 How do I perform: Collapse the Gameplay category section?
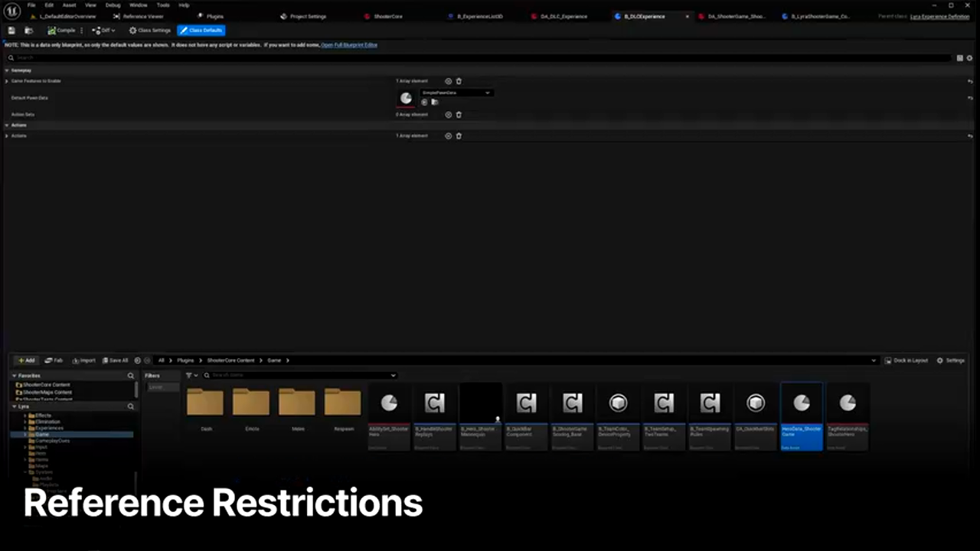7,70
